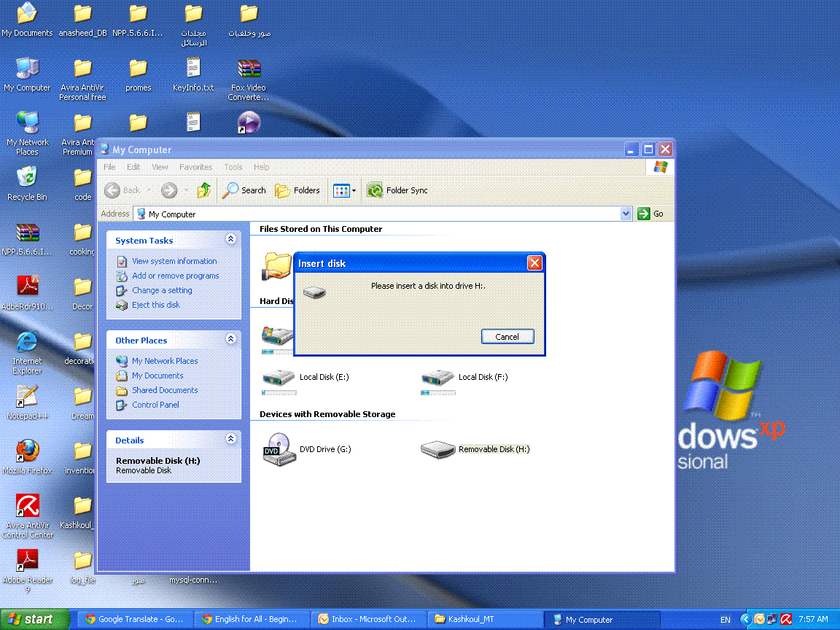Click Cancel in the Insert disk dialog

(x=507, y=336)
